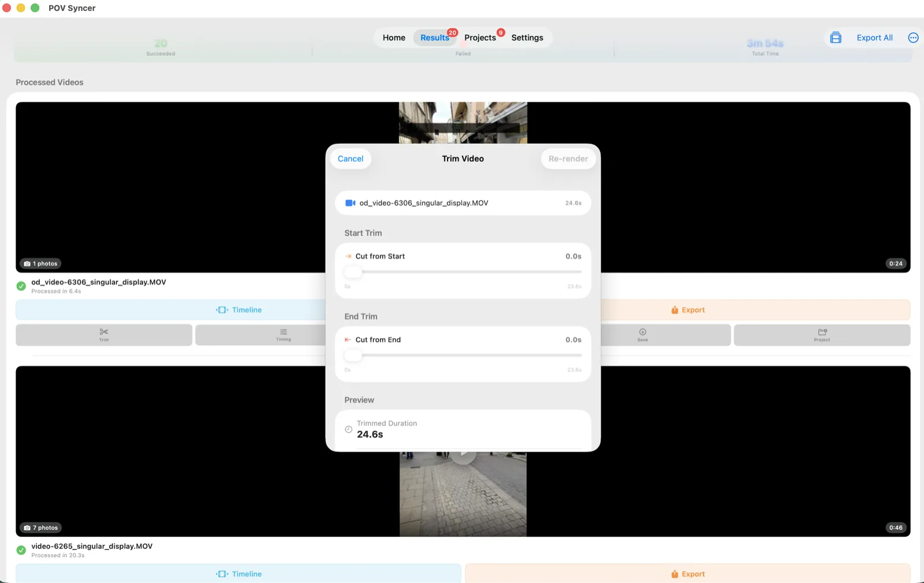
Task: Click the Cut from End arrow icon
Action: pyautogui.click(x=348, y=340)
